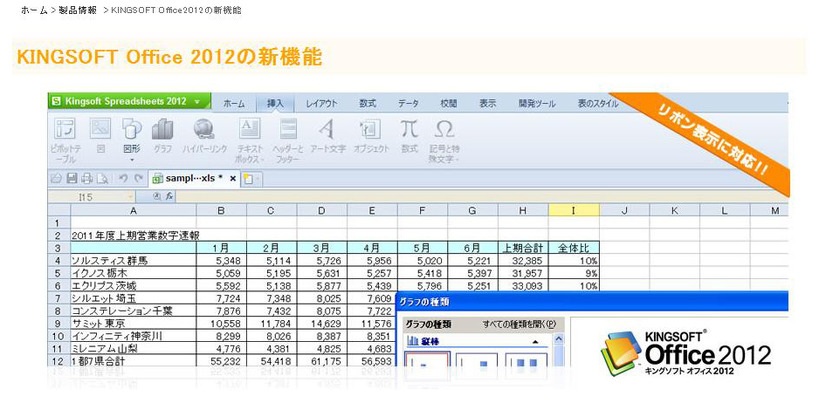Click the redo arrow icon
Screen dimensions: 826x396
(139, 179)
